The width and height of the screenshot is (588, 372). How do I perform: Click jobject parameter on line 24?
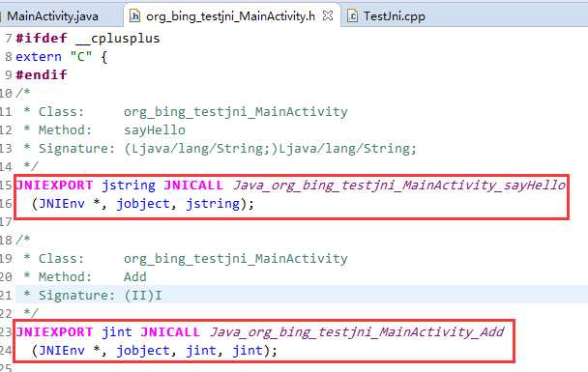point(143,351)
